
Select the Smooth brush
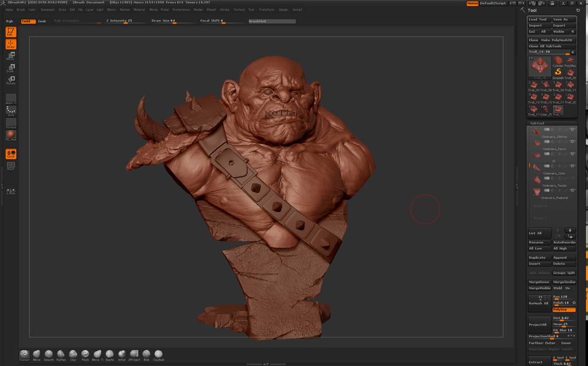49,355
